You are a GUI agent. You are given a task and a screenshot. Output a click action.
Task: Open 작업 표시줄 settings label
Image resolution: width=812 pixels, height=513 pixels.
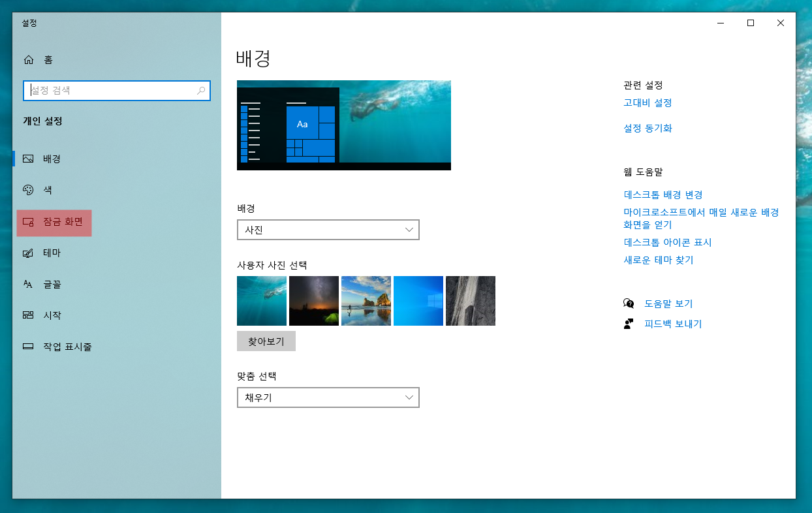(67, 347)
